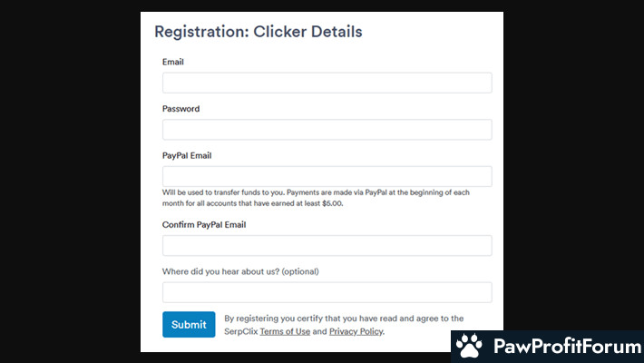
Task: Click the Password label text
Action: (x=181, y=109)
